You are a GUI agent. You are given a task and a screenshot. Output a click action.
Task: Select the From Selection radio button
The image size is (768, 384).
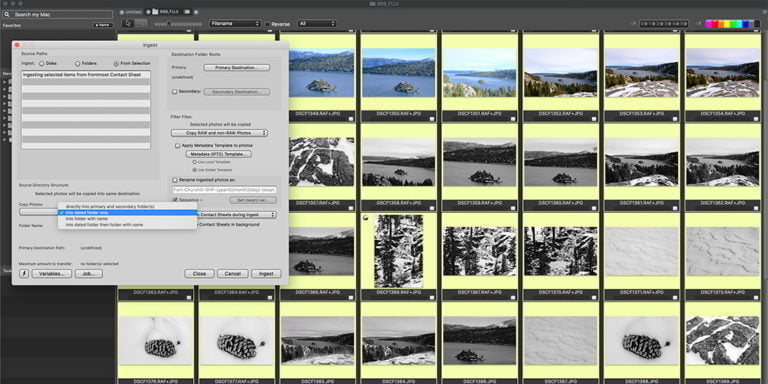pos(116,64)
